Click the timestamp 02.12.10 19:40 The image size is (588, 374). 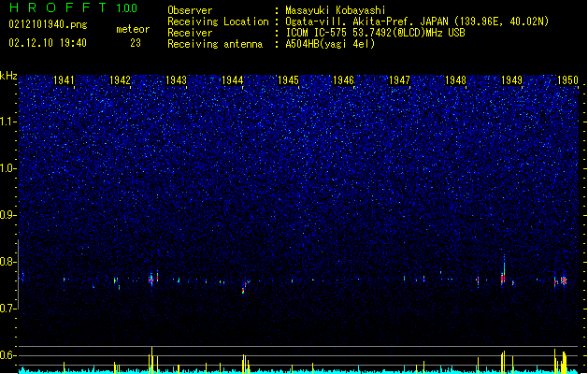[x=48, y=43]
